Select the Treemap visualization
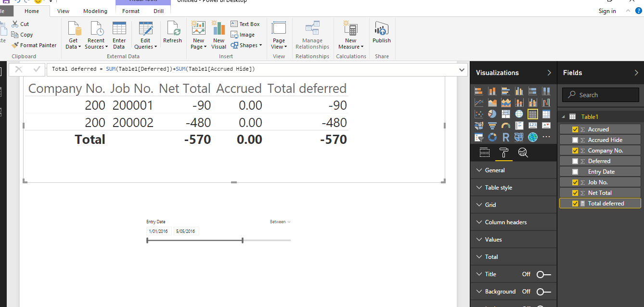This screenshot has height=307, width=644. pyautogui.click(x=506, y=114)
